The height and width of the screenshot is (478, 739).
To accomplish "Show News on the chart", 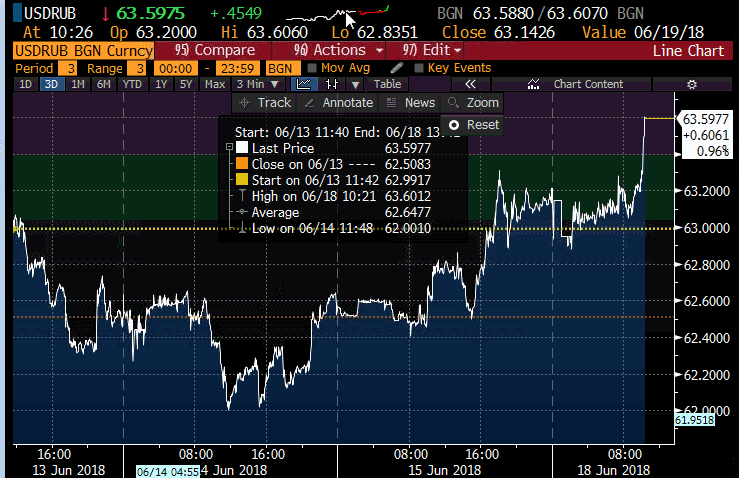I will coord(410,103).
